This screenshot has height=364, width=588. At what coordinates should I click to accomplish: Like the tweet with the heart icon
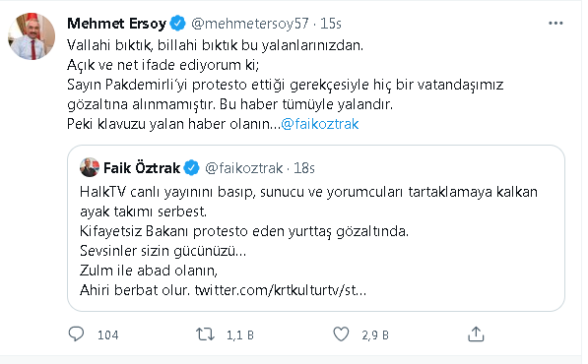coord(341,334)
